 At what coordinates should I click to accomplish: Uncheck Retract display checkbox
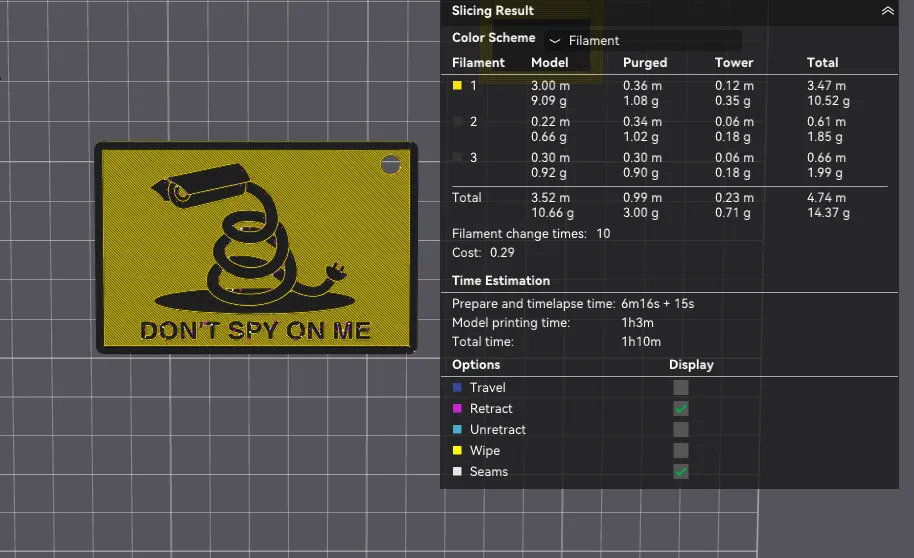click(x=680, y=408)
